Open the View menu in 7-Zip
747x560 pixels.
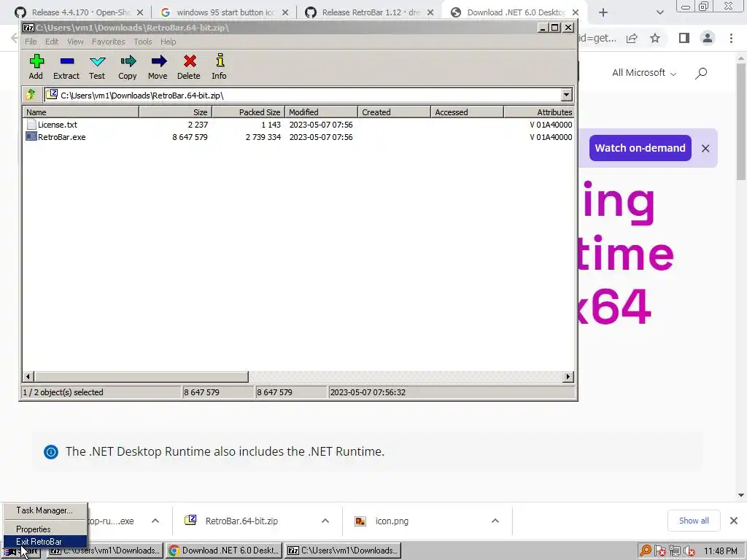(75, 42)
